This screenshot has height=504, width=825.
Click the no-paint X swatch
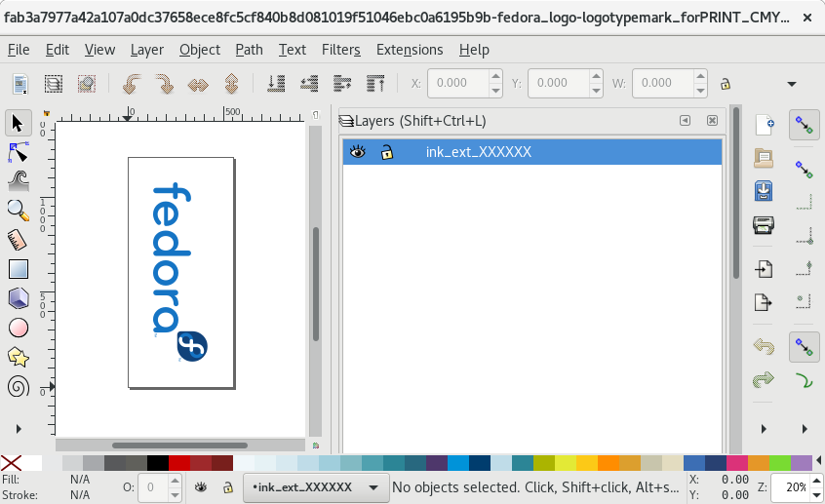11,463
